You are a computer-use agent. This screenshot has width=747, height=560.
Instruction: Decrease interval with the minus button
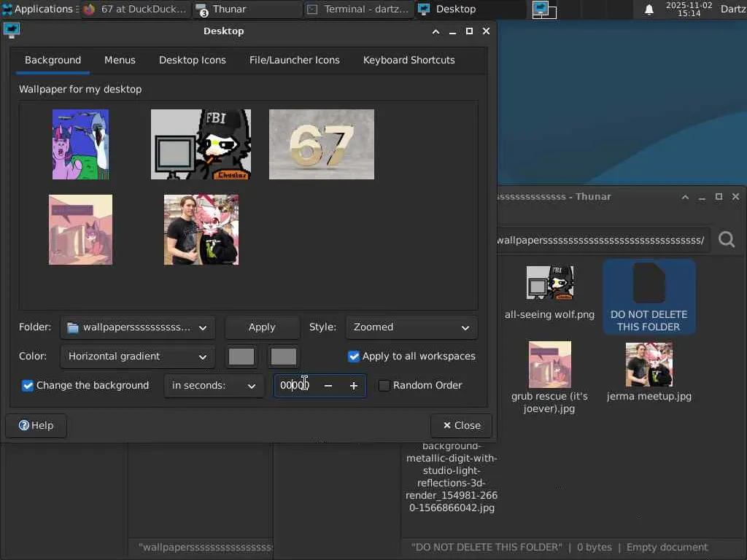click(328, 386)
